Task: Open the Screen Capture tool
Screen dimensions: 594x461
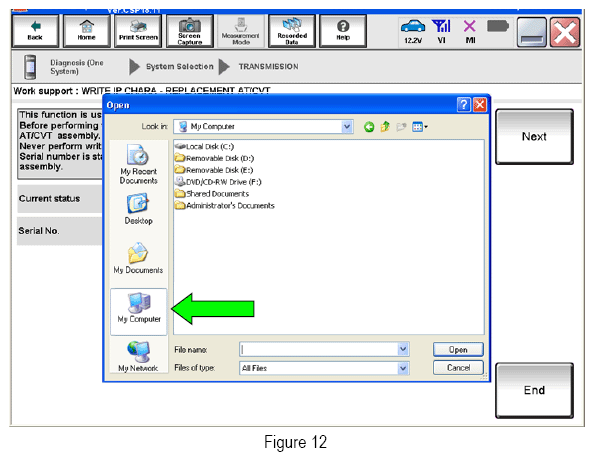Action: [x=190, y=31]
